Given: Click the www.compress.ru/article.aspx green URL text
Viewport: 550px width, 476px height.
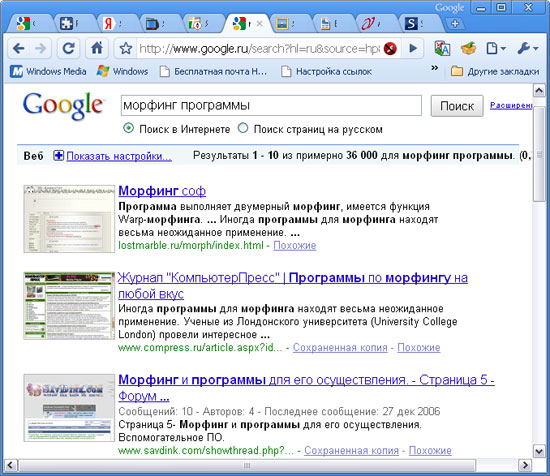Looking at the screenshot, I should coord(200,348).
